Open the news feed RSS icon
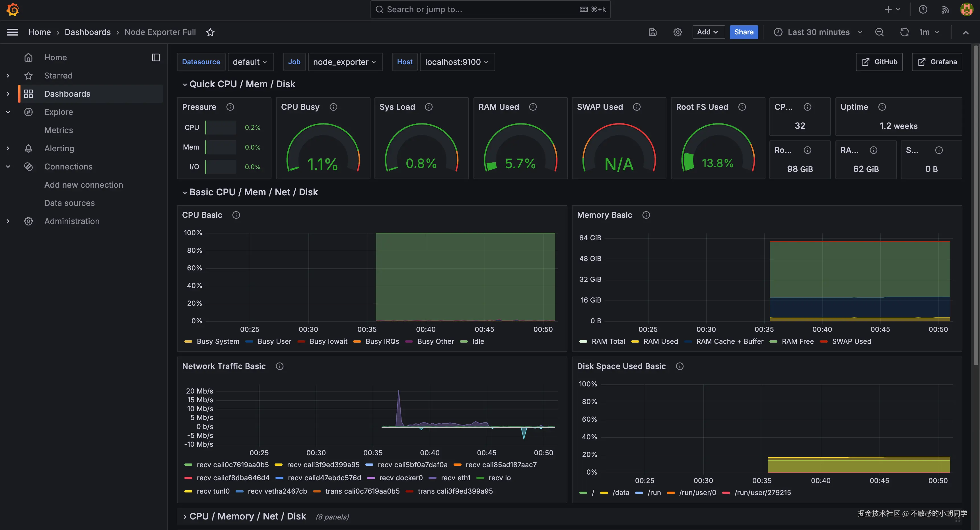The height and width of the screenshot is (530, 980). coord(945,9)
